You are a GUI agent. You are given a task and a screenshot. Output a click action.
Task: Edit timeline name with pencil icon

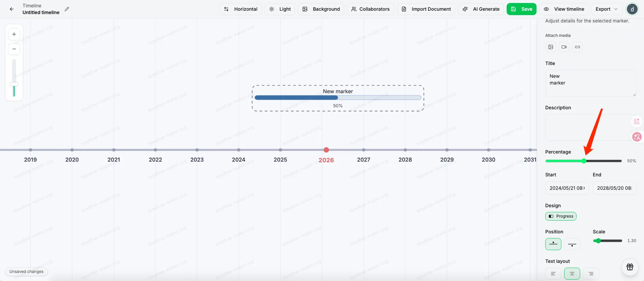(x=67, y=9)
